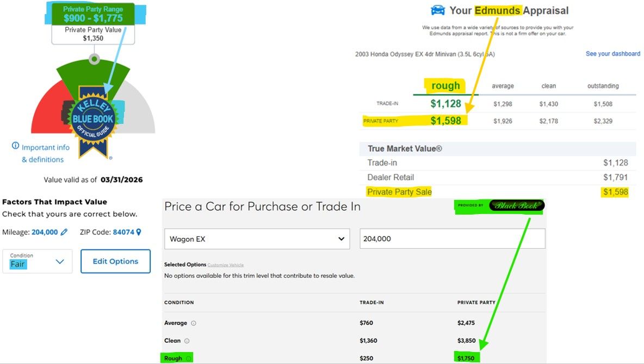Click the location pin beside ZIP Code
The width and height of the screenshot is (644, 364).
(139, 232)
